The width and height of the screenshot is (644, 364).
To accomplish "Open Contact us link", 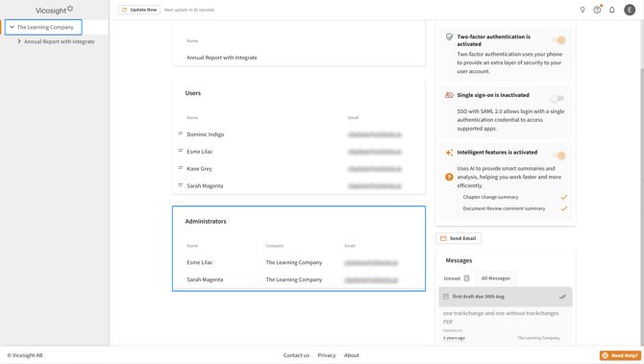I will [x=296, y=355].
